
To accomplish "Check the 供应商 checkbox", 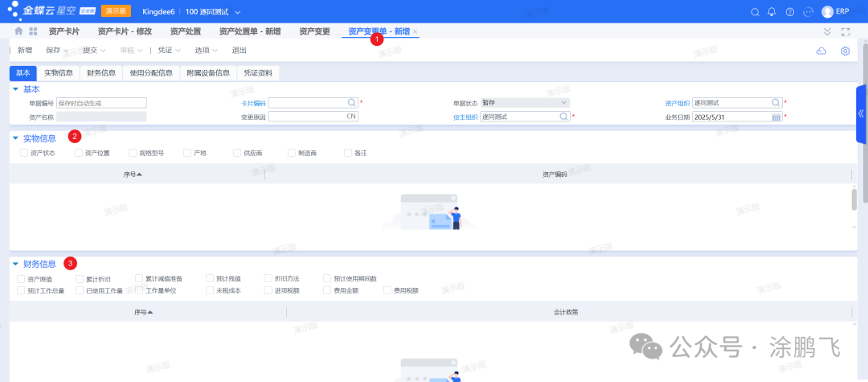I will coord(237,152).
